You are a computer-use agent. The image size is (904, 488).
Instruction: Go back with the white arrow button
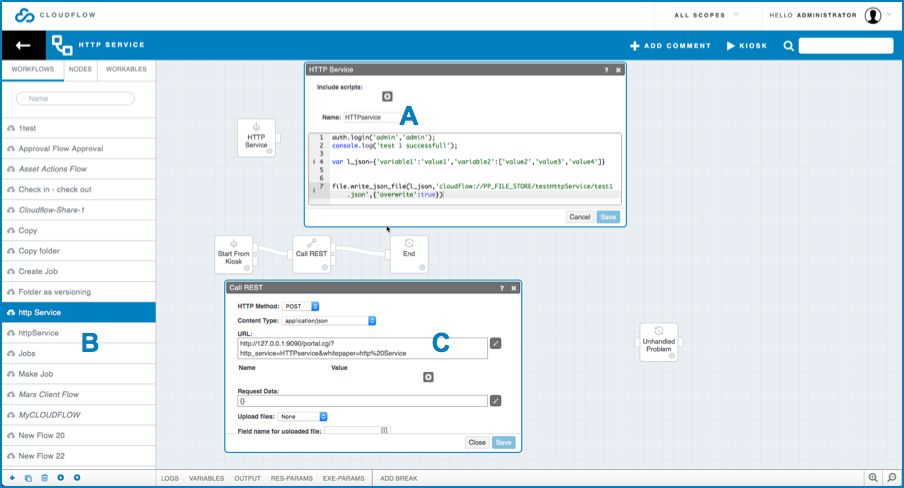click(23, 46)
